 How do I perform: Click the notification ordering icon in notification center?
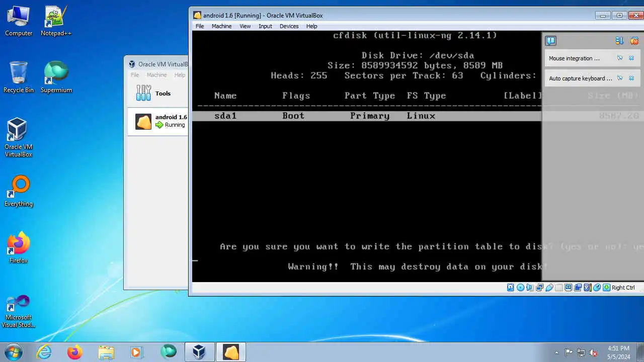click(x=619, y=41)
